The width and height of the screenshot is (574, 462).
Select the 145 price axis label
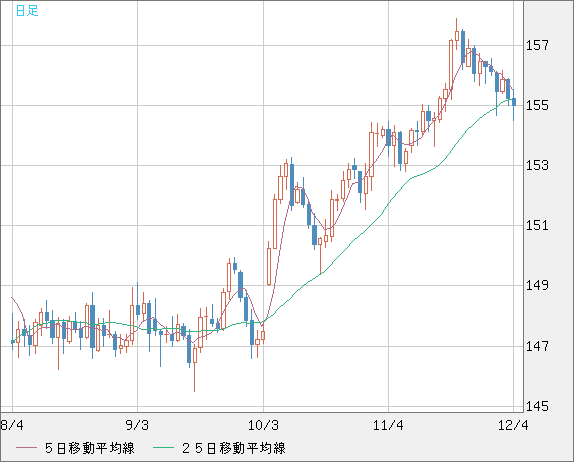(x=537, y=406)
